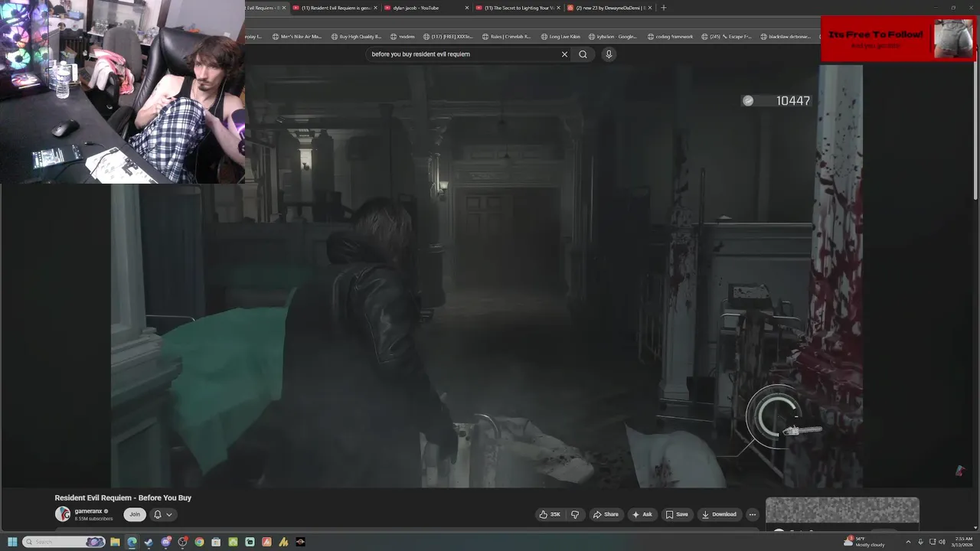This screenshot has height=551, width=980.
Task: Open the Windows Start menu
Action: coord(12,542)
